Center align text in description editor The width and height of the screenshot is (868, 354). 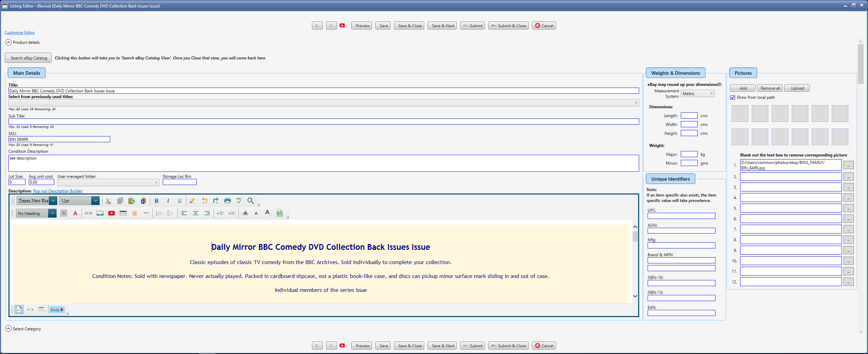click(195, 213)
